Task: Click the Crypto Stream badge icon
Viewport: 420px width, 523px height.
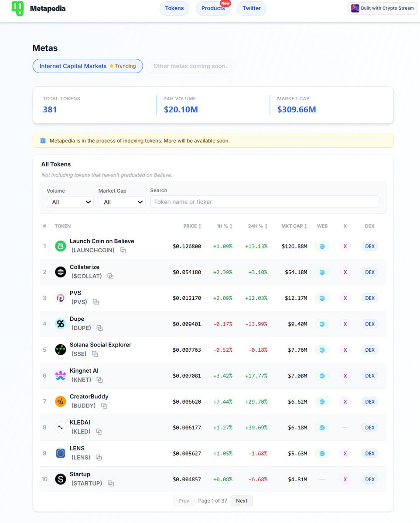Action: 355,8
